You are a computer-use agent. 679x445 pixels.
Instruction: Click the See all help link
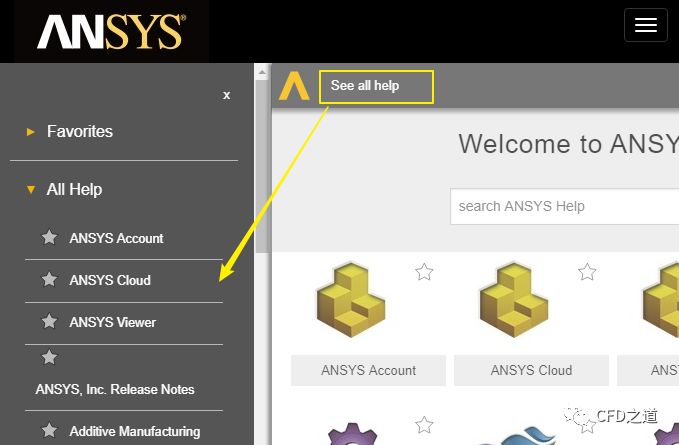365,86
